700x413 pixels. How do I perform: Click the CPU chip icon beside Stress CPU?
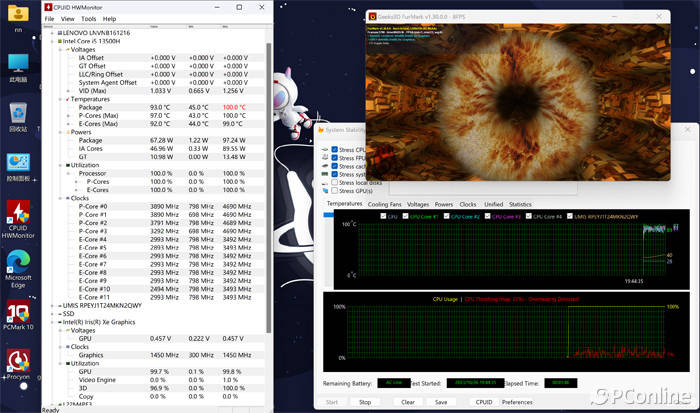tap(325, 150)
